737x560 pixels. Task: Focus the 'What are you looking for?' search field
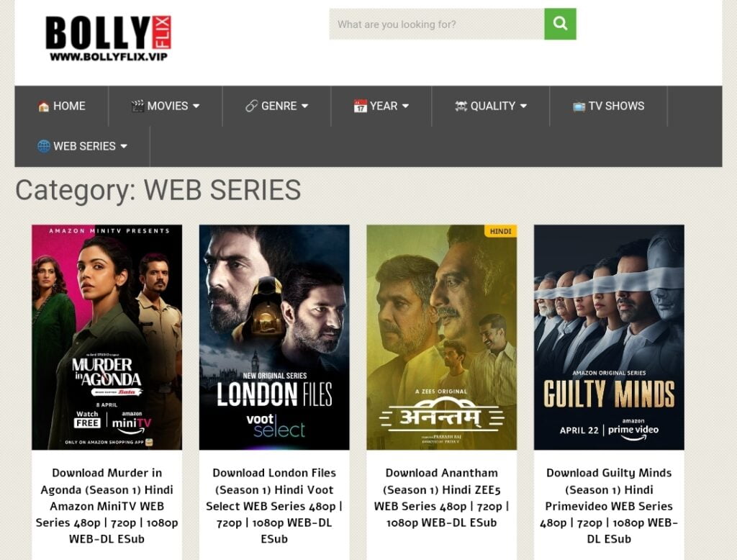click(437, 24)
